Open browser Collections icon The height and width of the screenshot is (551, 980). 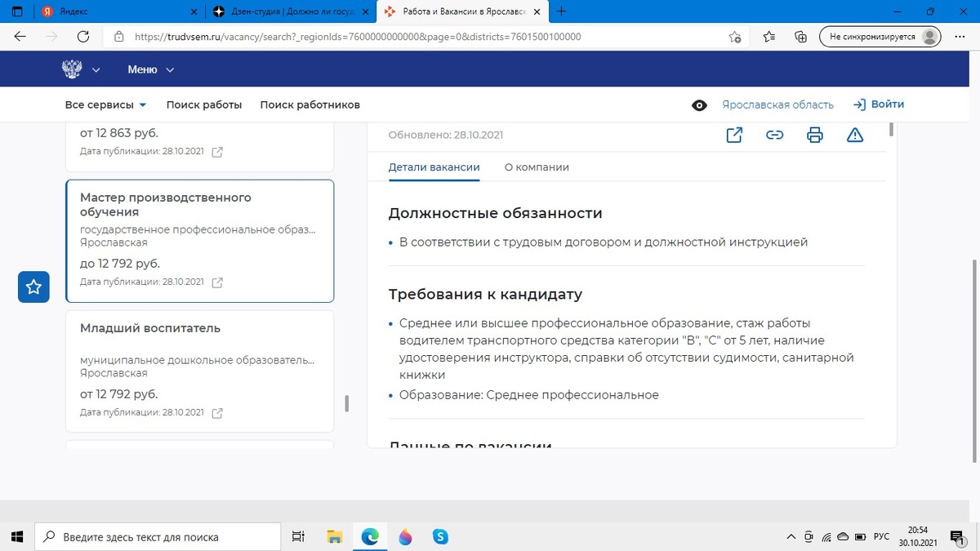point(801,37)
